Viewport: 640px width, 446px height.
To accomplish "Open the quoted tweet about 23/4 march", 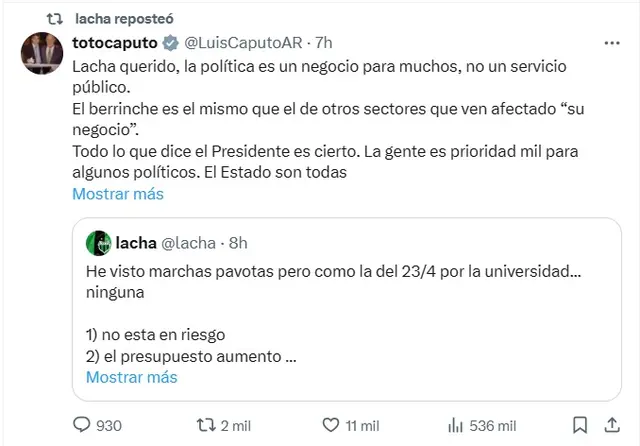I will pyautogui.click(x=347, y=309).
